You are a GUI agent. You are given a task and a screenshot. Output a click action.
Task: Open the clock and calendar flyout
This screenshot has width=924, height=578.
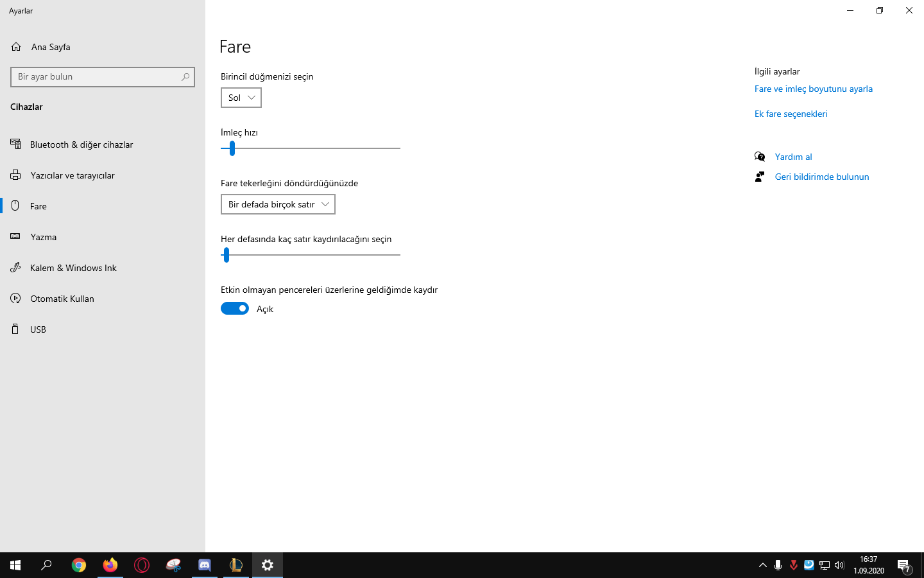(869, 565)
